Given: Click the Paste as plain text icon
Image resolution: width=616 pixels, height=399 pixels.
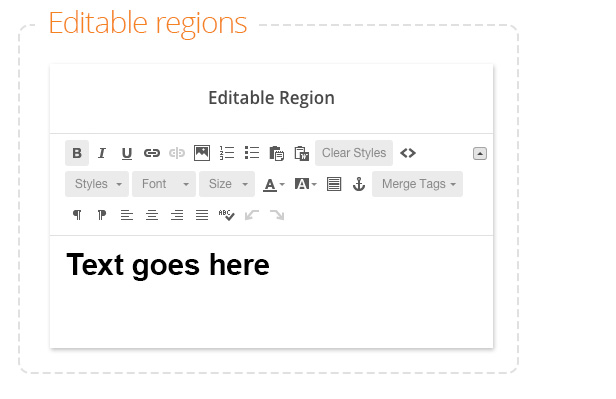Looking at the screenshot, I should click(x=277, y=153).
